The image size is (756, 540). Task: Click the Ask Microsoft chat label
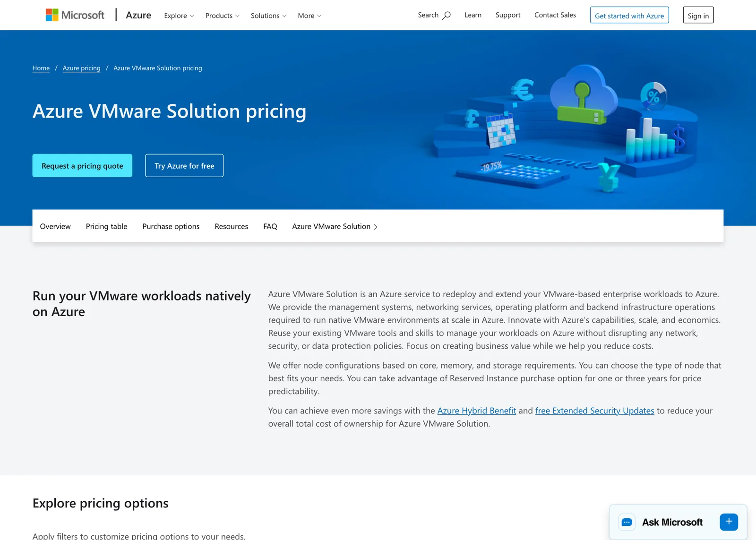click(x=672, y=522)
